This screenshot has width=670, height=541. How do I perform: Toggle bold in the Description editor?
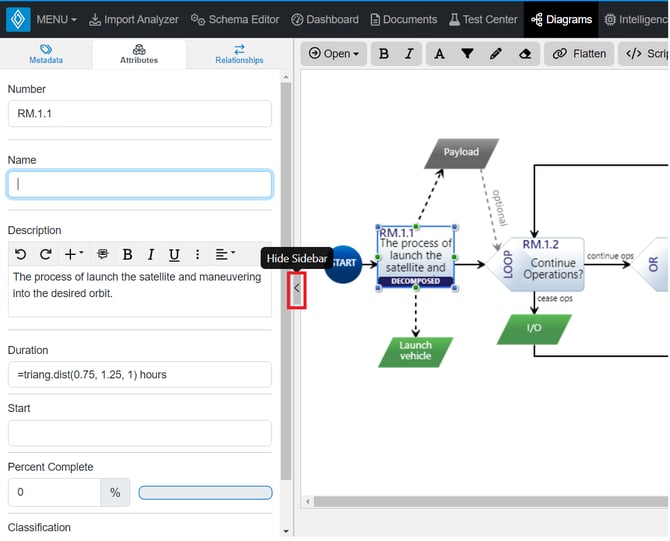point(127,255)
